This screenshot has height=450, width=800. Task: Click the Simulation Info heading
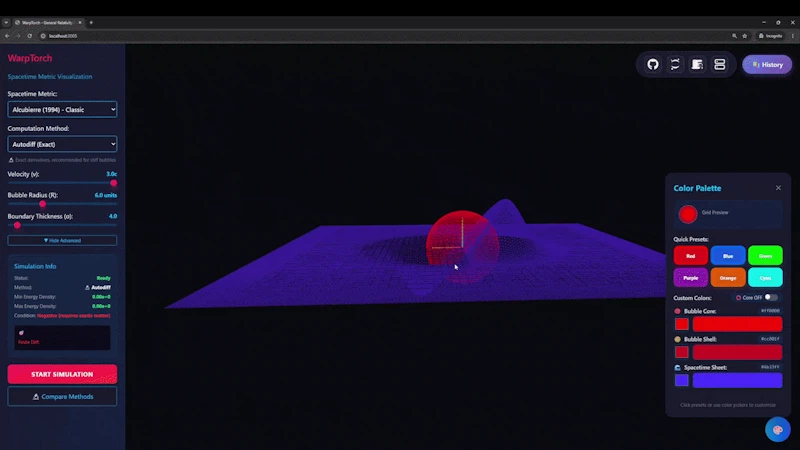pyautogui.click(x=35, y=266)
